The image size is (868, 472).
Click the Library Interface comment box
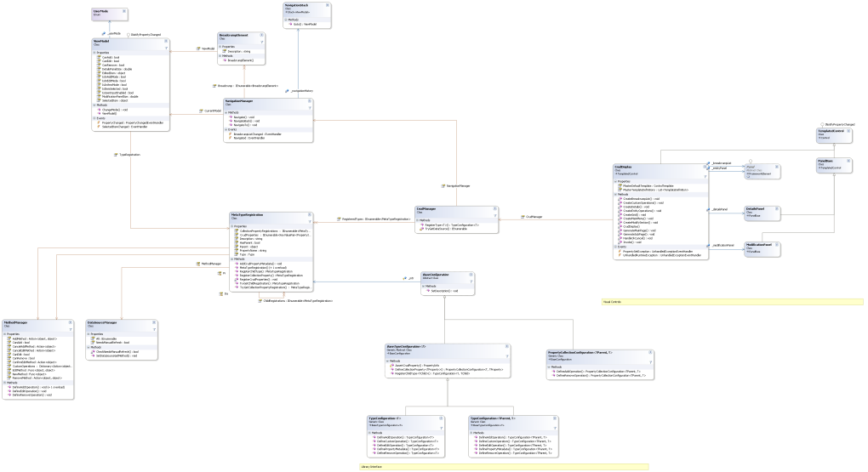[503, 467]
